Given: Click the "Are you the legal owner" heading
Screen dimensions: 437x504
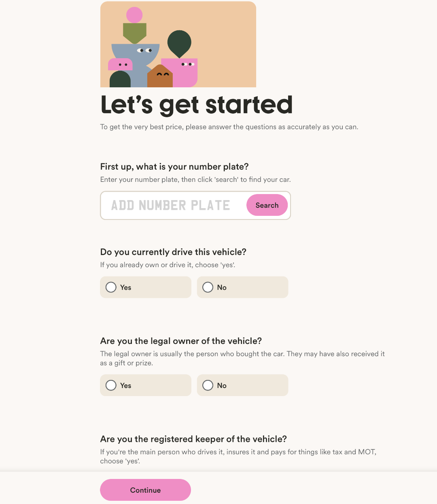Looking at the screenshot, I should pyautogui.click(x=181, y=341).
